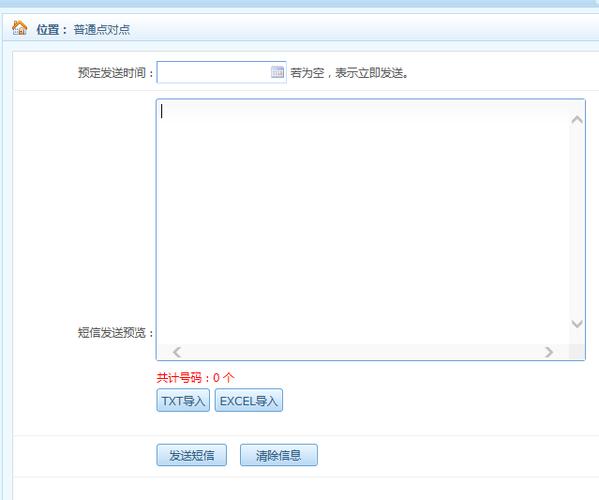Click the 清除信息 button
The height and width of the screenshot is (500, 599).
point(278,455)
